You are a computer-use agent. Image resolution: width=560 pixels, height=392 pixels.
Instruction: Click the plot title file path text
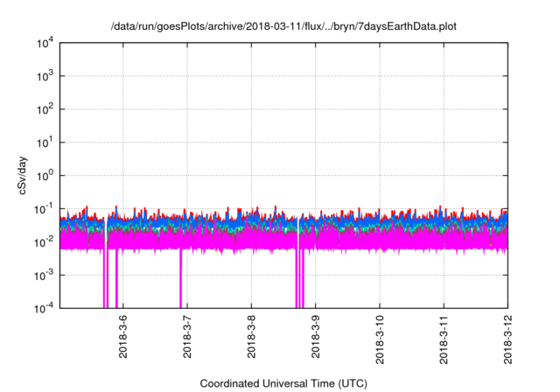coord(283,26)
